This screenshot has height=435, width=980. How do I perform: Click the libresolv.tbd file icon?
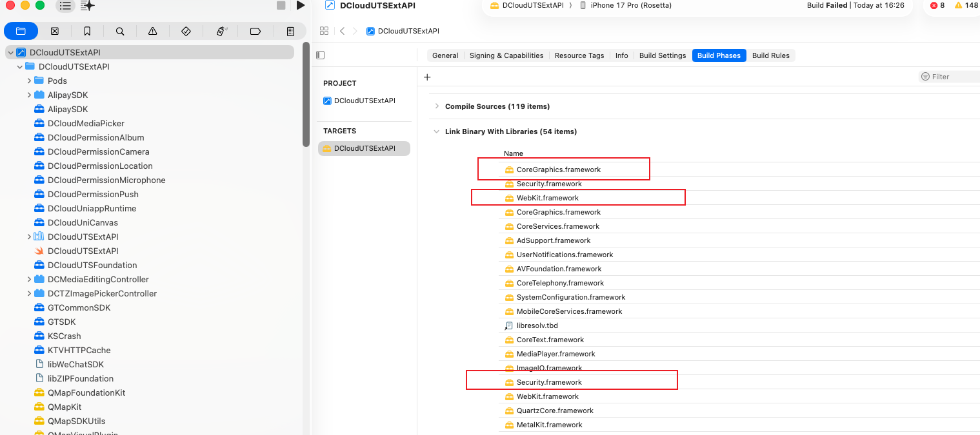click(x=509, y=325)
